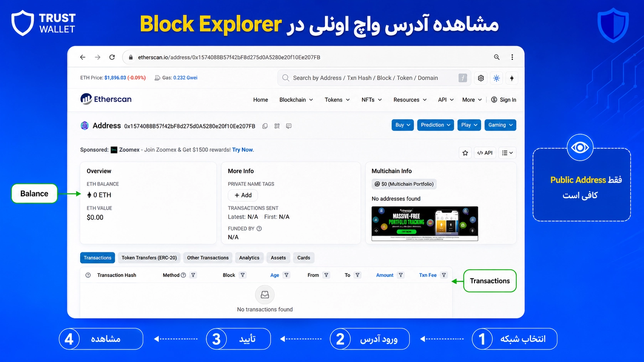Click the Method help icon
This screenshot has width=644, height=362.
pos(183,275)
